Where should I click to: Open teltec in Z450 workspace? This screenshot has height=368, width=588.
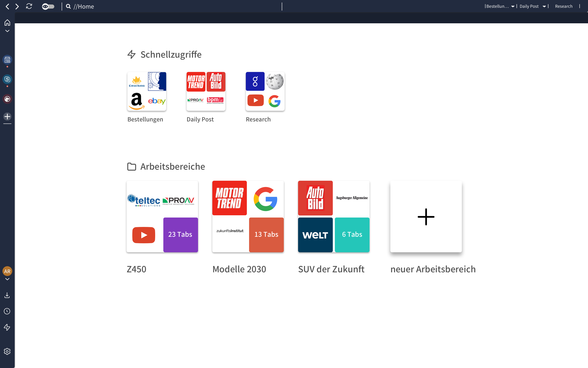coord(144,200)
